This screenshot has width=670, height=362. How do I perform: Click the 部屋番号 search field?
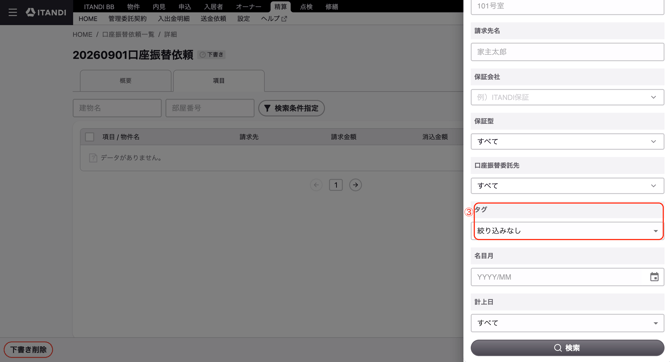click(210, 108)
